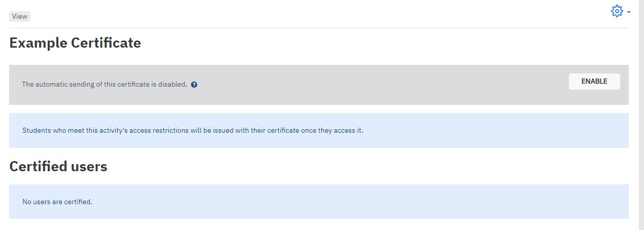Click the word certified in the lower notice
Viewport: 644px width, 230px height.
click(77, 202)
